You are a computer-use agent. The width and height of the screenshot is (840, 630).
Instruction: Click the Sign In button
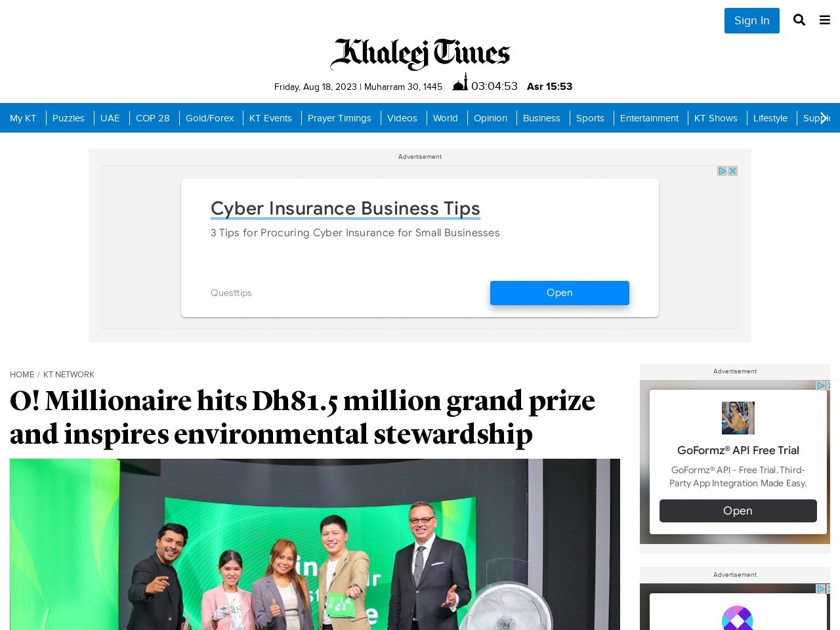(x=752, y=20)
